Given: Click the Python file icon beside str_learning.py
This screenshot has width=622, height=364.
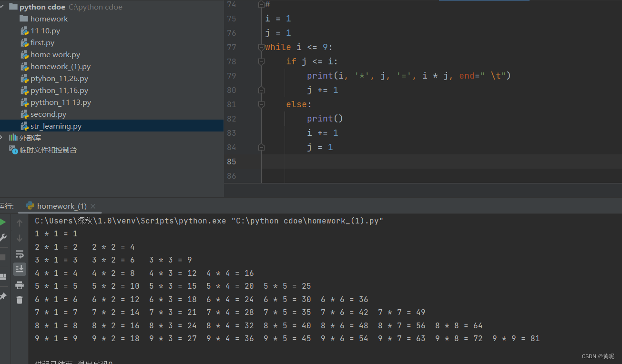Looking at the screenshot, I should 24,126.
